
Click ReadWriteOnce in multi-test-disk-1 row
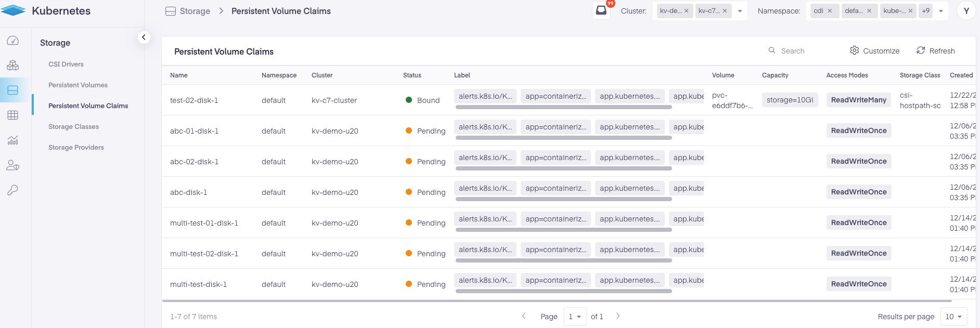pyautogui.click(x=859, y=284)
